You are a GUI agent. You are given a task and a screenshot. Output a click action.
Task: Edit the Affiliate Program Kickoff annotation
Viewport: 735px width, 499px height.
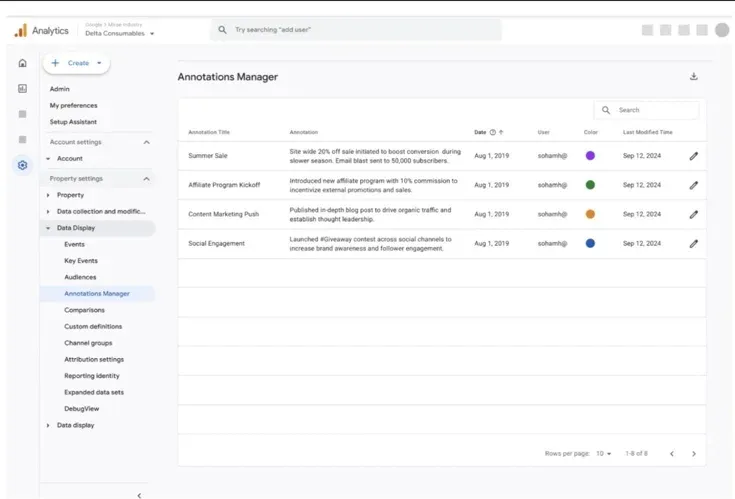(693, 185)
